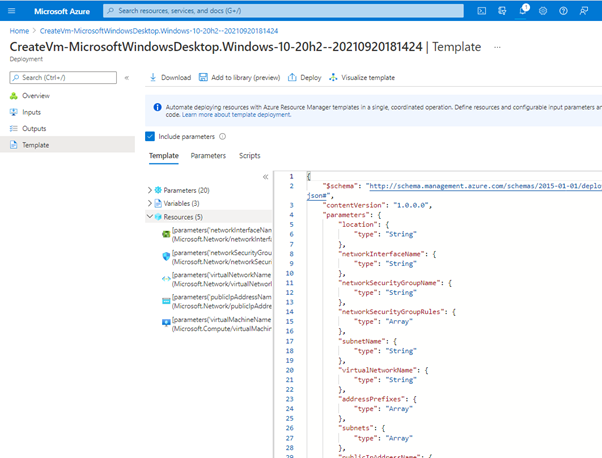Viewport: 602px width, 458px height.
Task: Click Add to library (preview)
Action: pyautogui.click(x=239, y=77)
